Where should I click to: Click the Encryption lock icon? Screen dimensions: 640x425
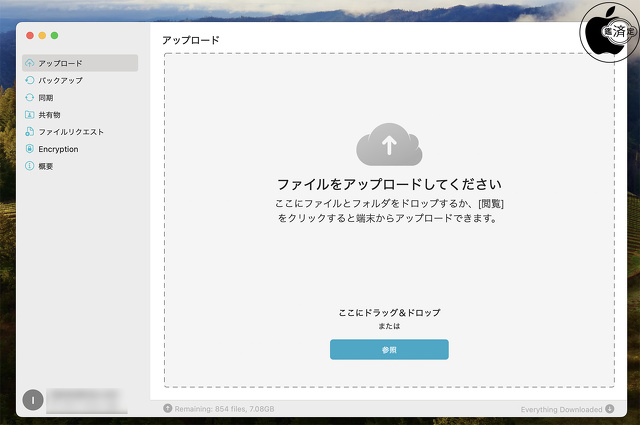(29, 149)
